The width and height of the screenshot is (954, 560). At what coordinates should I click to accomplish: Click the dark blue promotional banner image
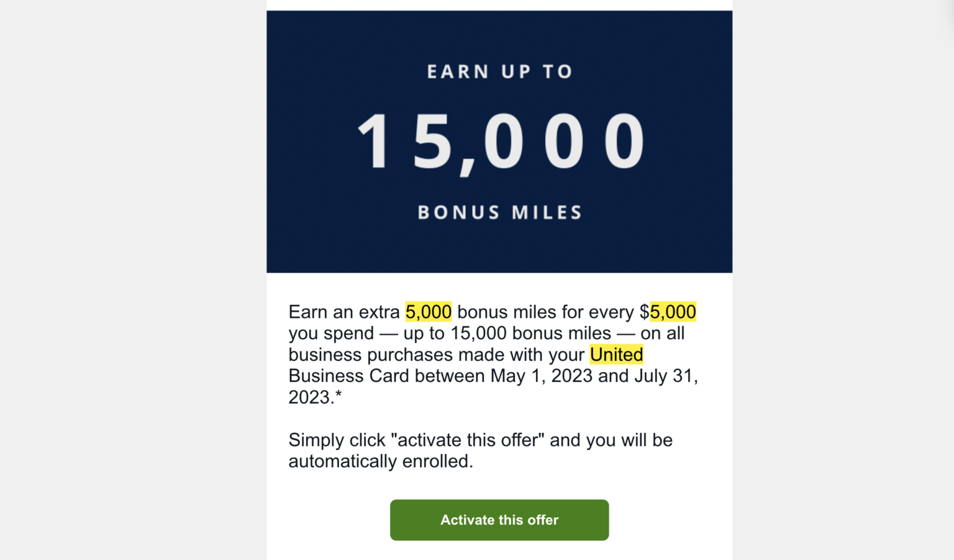coord(499,142)
